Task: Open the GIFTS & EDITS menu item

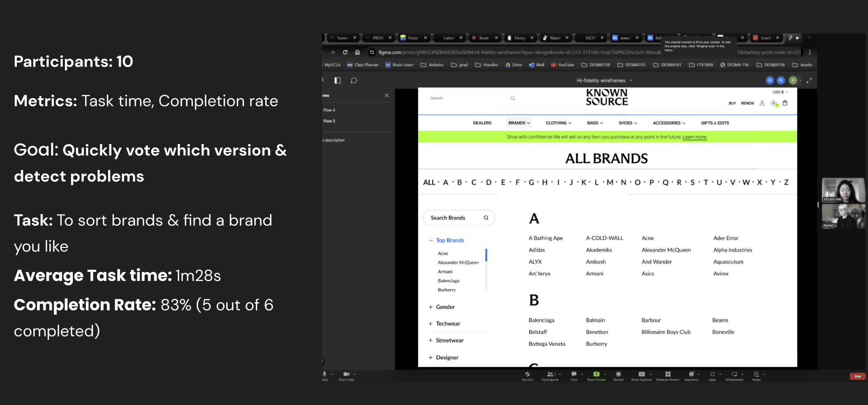Action: point(715,123)
